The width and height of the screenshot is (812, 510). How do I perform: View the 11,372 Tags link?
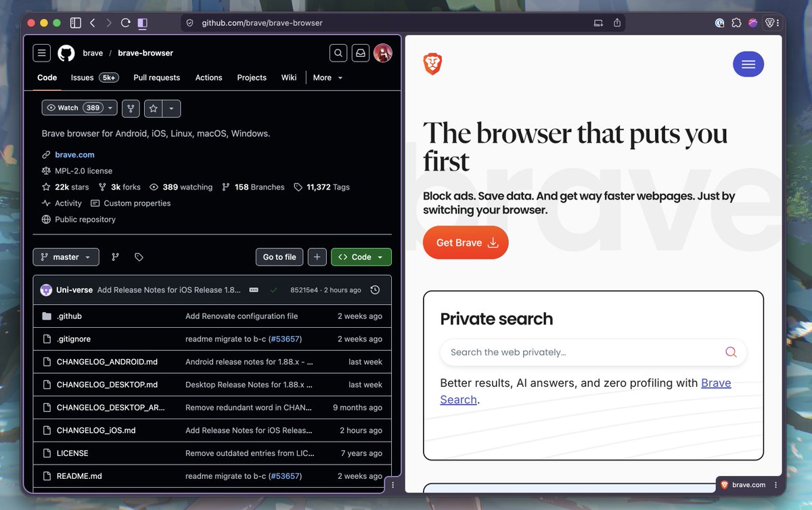pyautogui.click(x=322, y=188)
